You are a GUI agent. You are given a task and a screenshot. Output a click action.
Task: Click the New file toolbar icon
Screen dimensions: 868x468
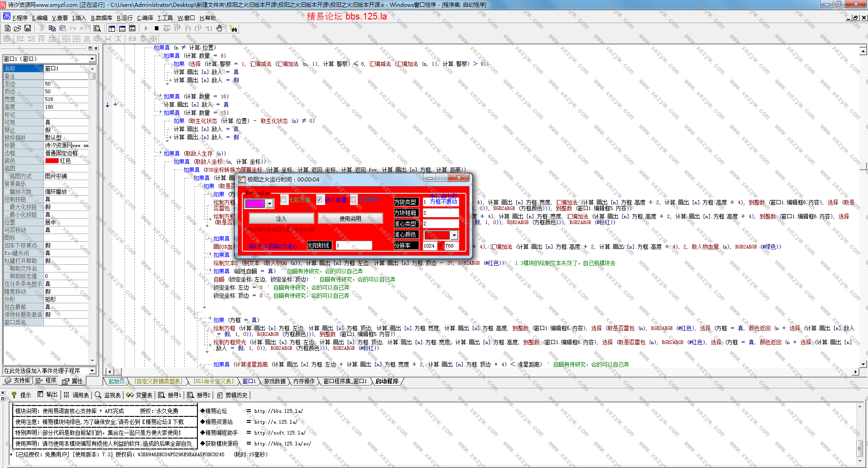point(7,28)
